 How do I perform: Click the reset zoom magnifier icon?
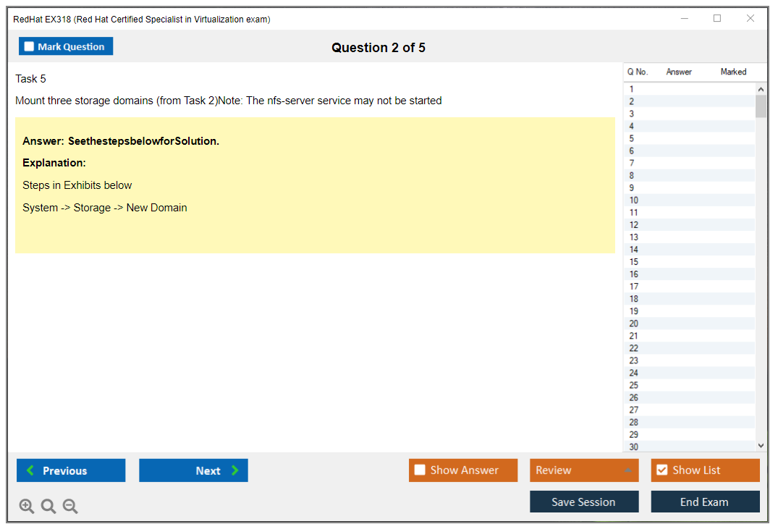48,507
